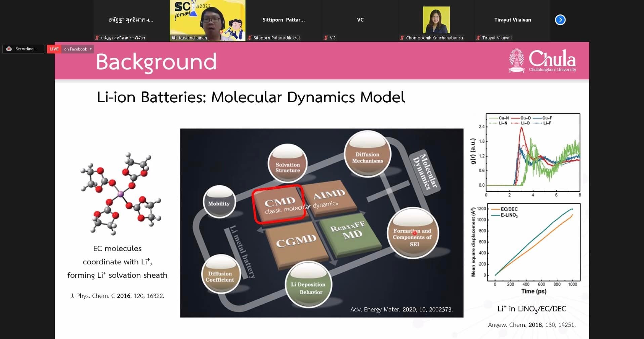Viewport: 644px width, 339px height.
Task: Click muted mic icon beside Chompoonik Kanchanabanca
Action: [402, 38]
